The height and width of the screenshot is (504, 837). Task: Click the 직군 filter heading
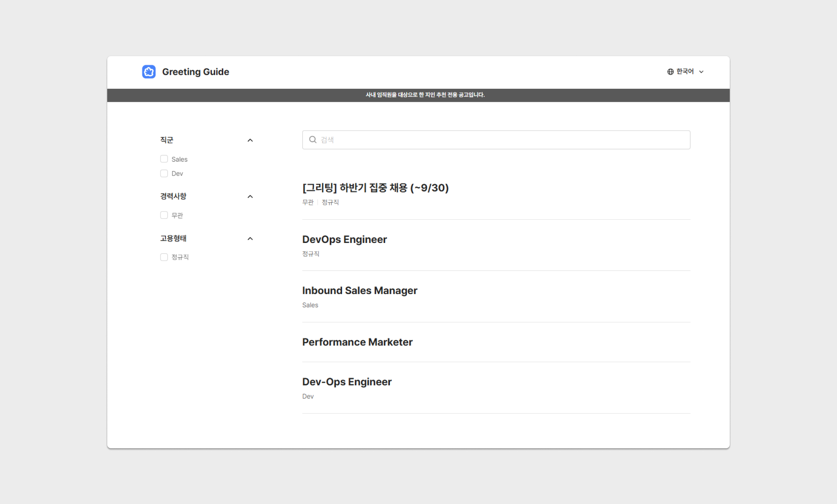click(x=167, y=140)
